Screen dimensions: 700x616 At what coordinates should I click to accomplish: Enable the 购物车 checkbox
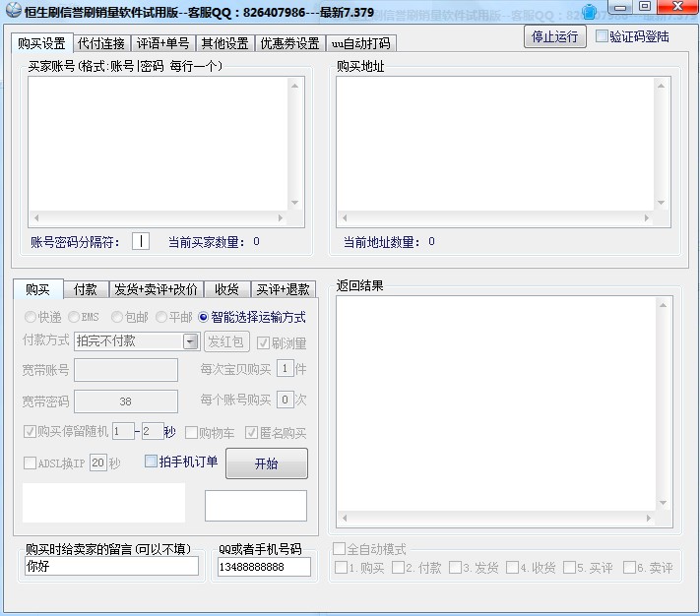(x=192, y=432)
